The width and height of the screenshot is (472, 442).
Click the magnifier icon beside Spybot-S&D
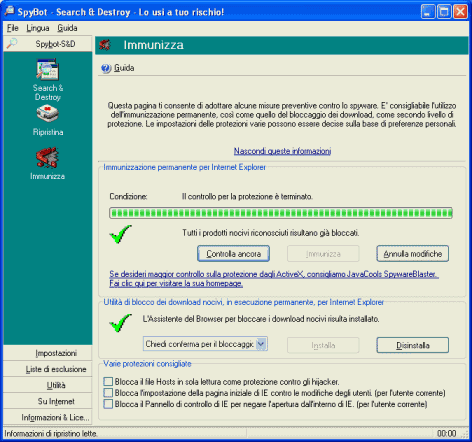(x=12, y=43)
